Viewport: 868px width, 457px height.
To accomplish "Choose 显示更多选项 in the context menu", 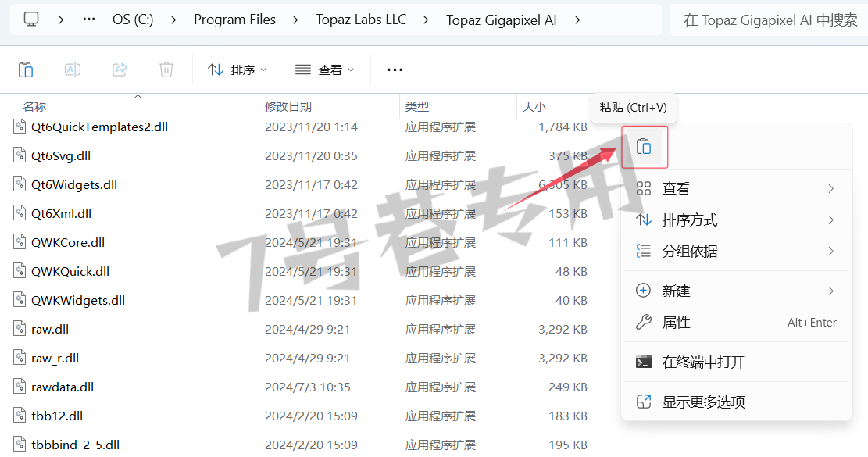I will 737,402.
